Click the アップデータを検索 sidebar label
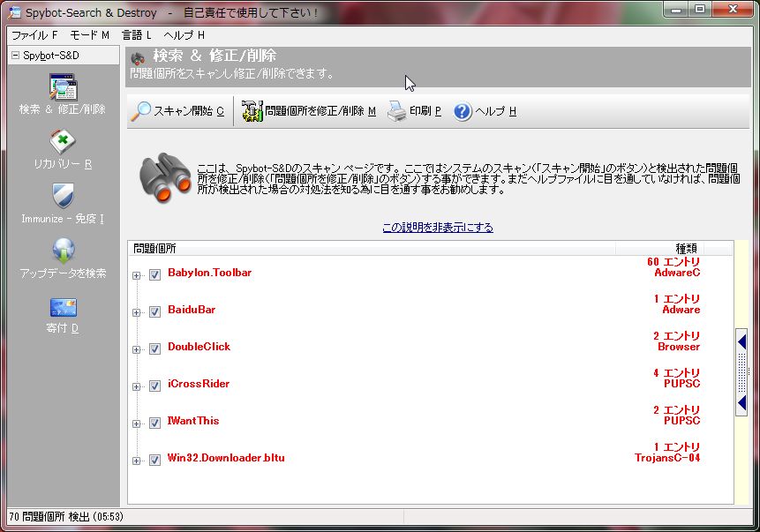This screenshot has height=532, width=760. pos(63,273)
